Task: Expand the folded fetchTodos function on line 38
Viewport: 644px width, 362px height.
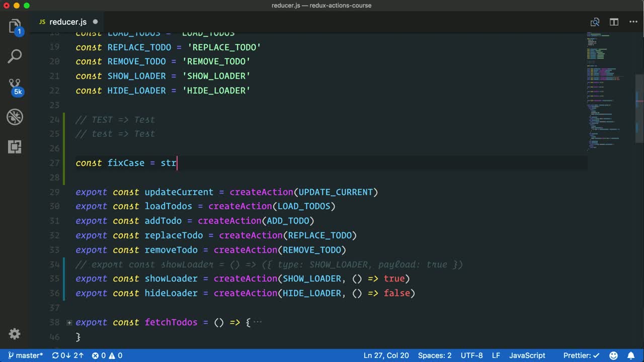Action: click(69, 322)
